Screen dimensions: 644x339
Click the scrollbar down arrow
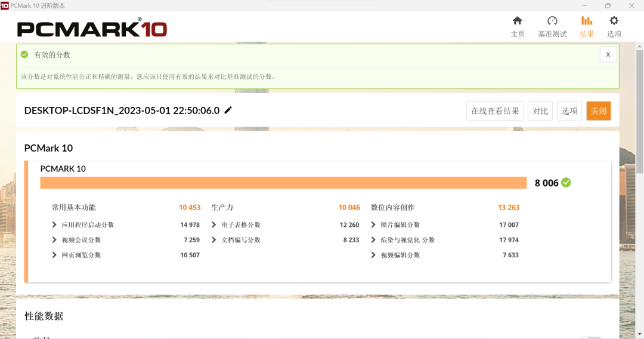pos(639,334)
